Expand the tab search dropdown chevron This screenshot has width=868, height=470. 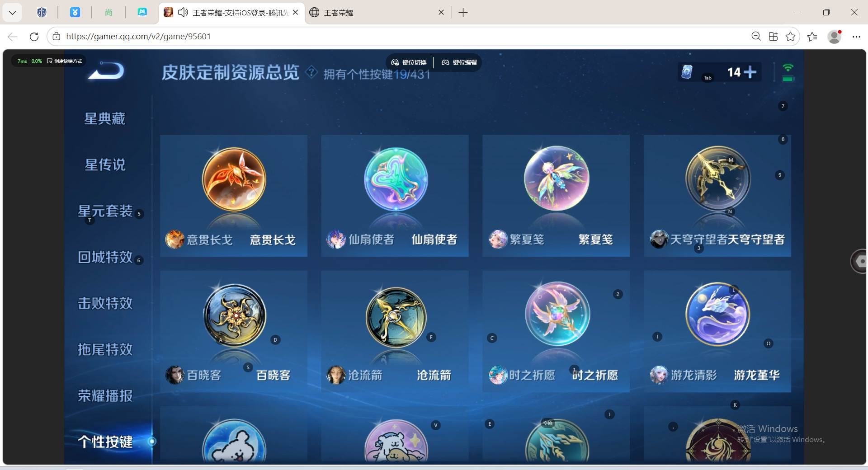click(12, 13)
